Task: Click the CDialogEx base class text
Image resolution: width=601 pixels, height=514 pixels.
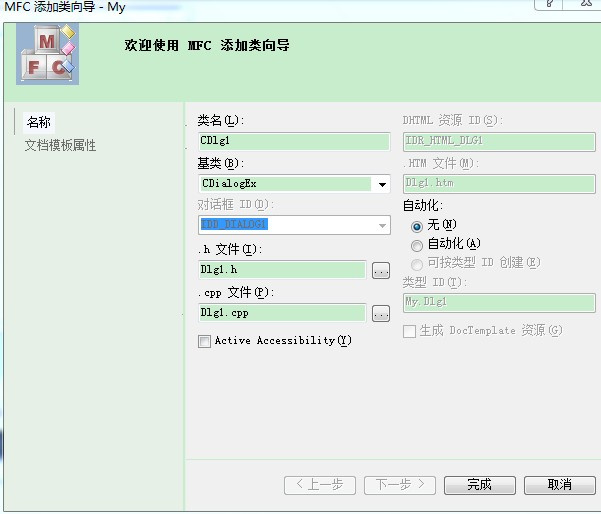Action: pyautogui.click(x=229, y=184)
